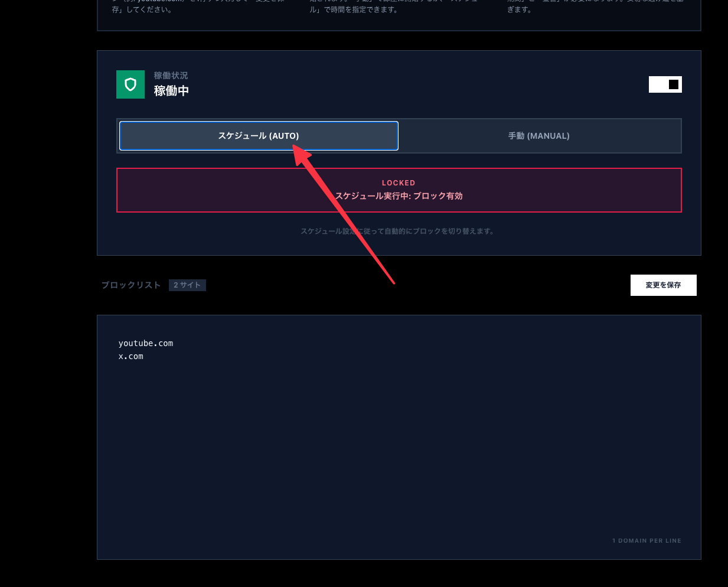Click the 1 DOMAIN PER LINE hint label
Screen dimensions: 728x587
(647, 540)
